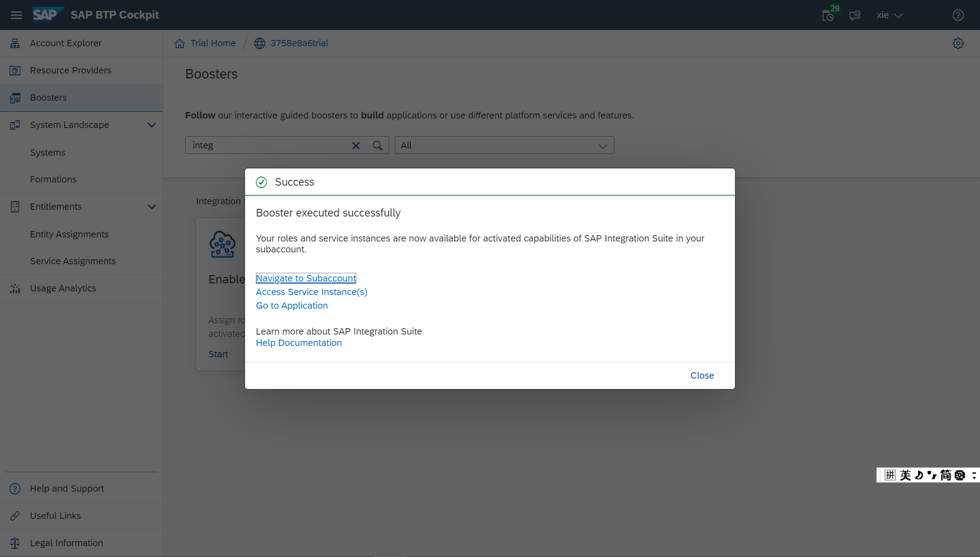Open the help question mark icon
The image size is (980, 557).
958,15
